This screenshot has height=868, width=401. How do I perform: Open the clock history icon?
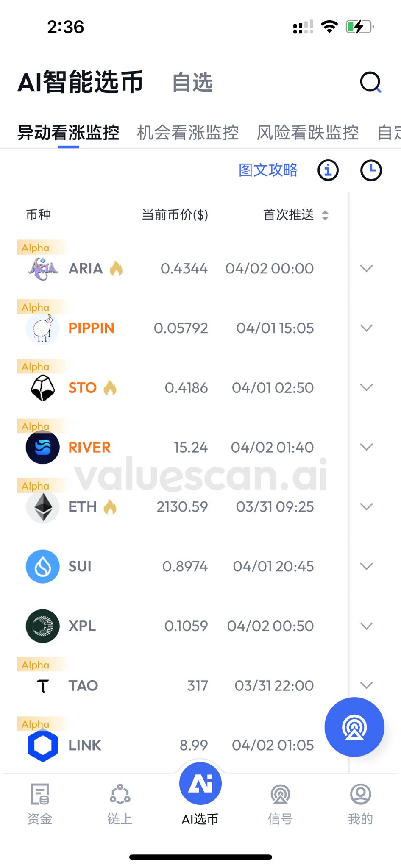371,170
